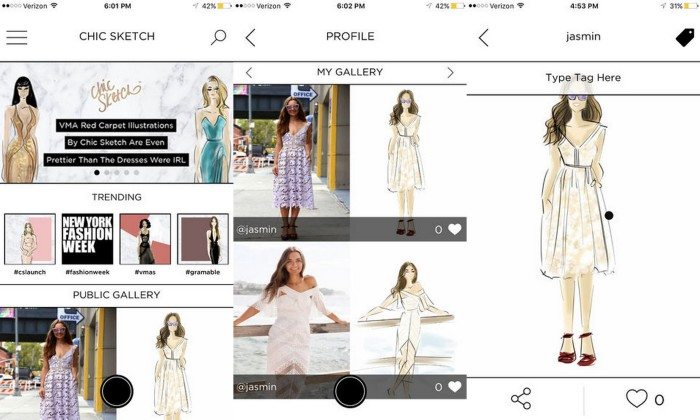The height and width of the screenshot is (420, 700).
Task: Go to next gallery with right chevron
Action: [451, 72]
